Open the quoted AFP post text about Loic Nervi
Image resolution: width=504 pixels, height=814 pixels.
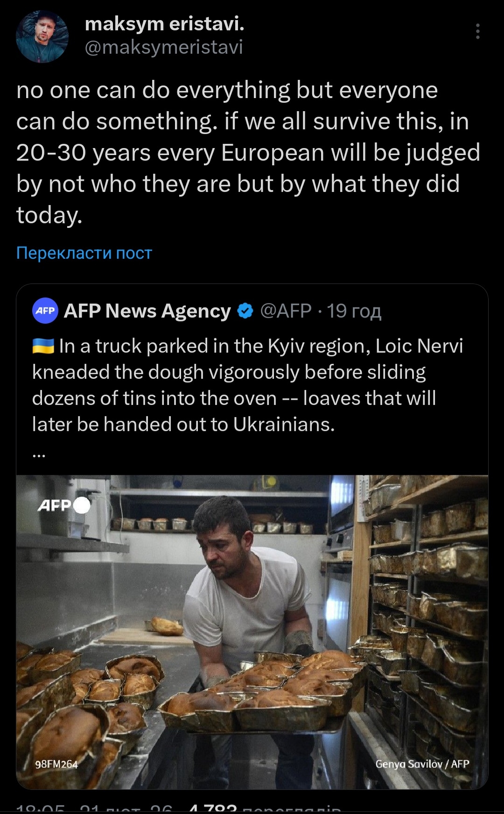click(247, 385)
